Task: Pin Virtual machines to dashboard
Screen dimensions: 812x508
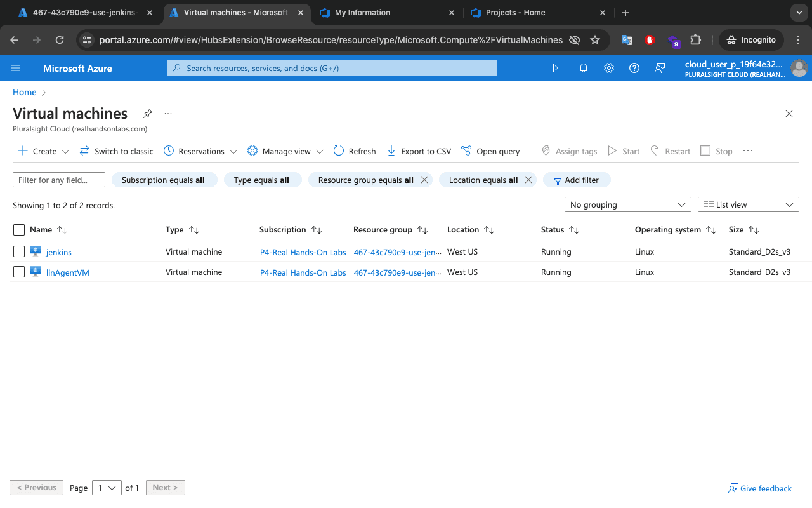Action: (148, 114)
